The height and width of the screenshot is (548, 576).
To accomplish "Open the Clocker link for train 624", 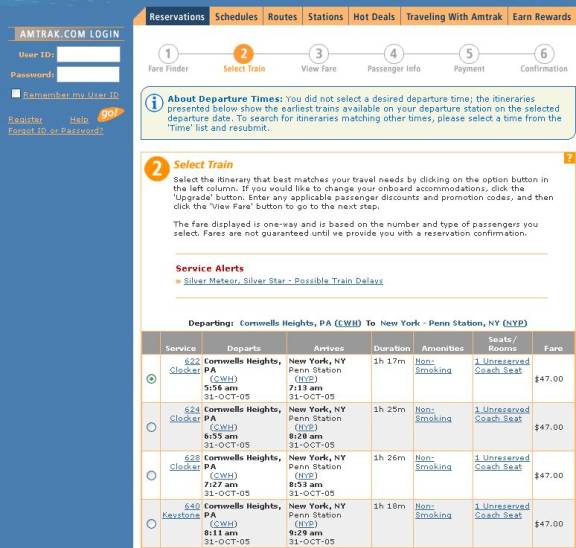I will coord(185,418).
